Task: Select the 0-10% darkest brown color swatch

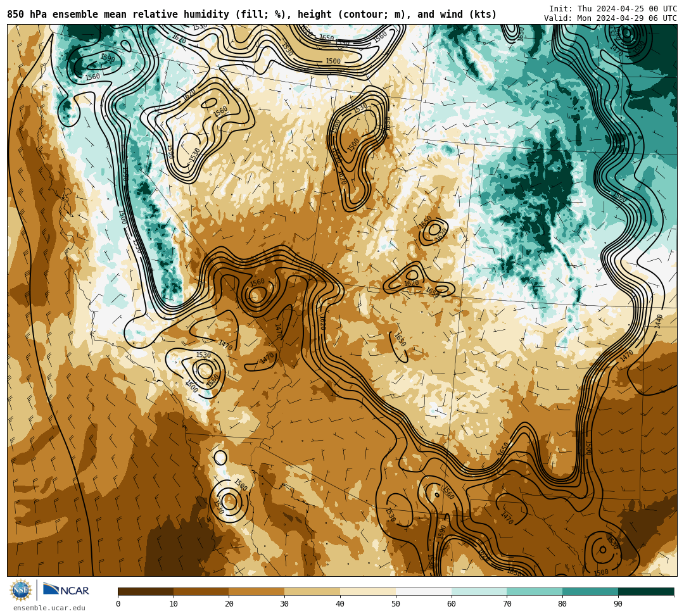Action: (x=146, y=591)
